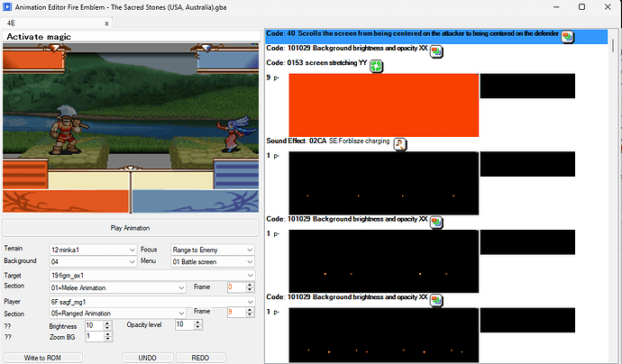622x364 pixels.
Task: Click the REDO button
Action: click(x=200, y=358)
